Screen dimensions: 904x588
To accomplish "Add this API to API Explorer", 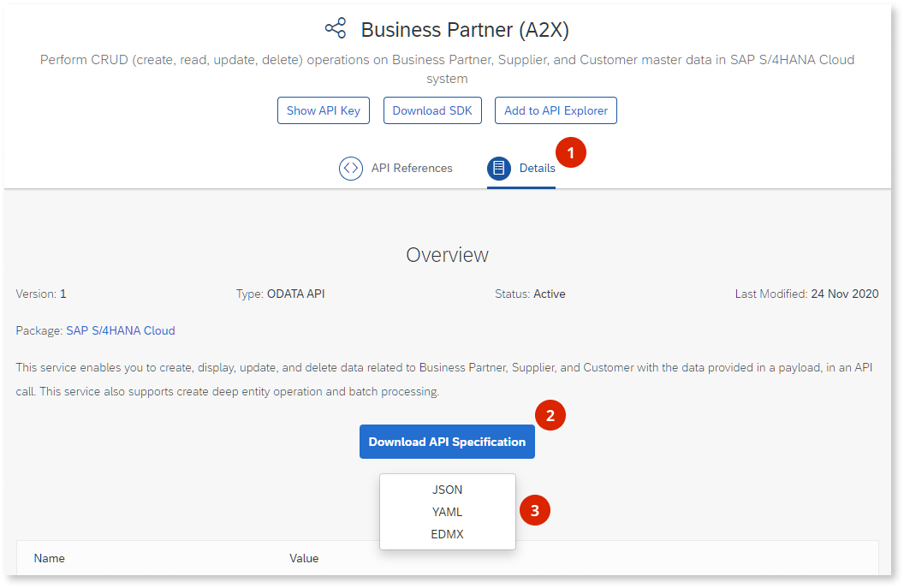I will tap(556, 110).
